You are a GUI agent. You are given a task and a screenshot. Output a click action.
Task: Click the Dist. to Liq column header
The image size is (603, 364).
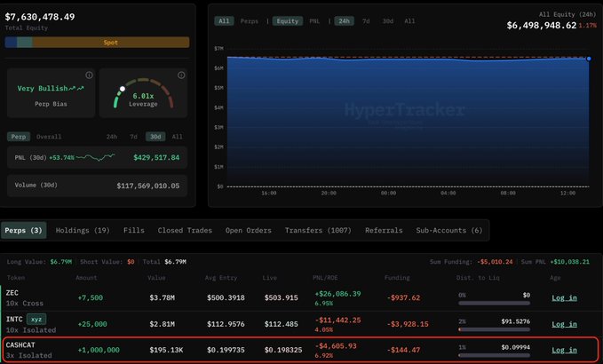click(x=478, y=278)
